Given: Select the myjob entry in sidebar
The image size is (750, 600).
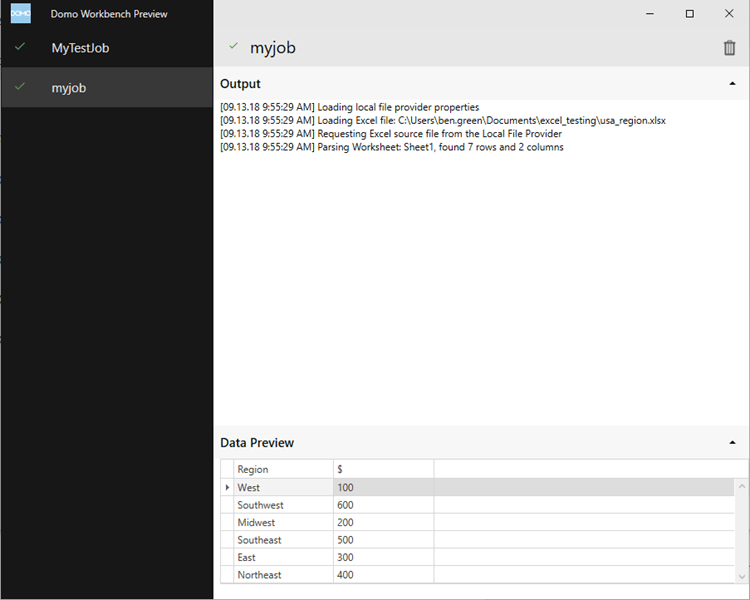Looking at the screenshot, I should (107, 87).
